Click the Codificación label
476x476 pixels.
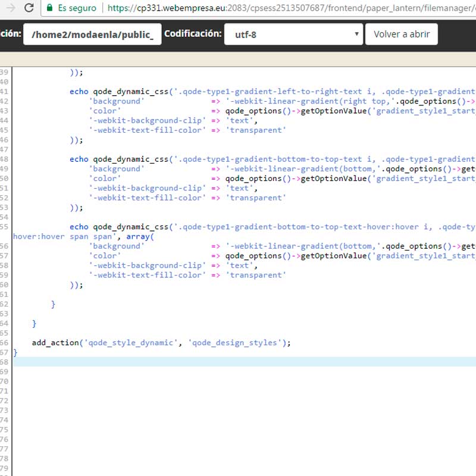click(193, 33)
